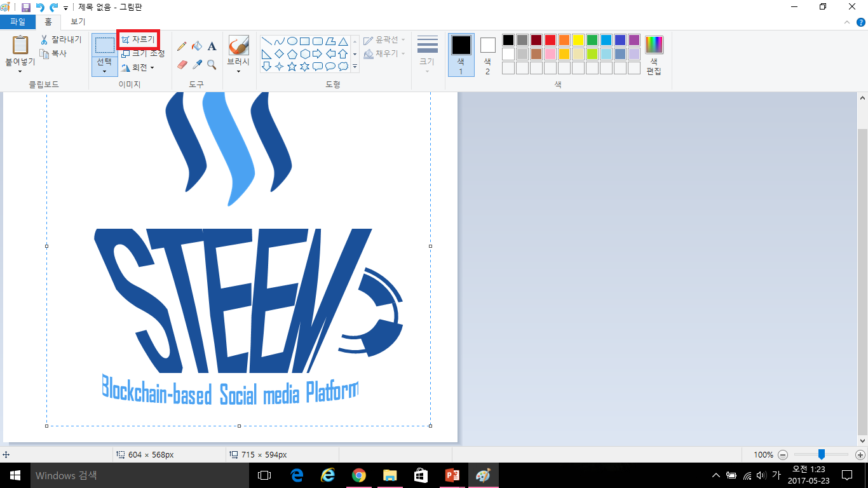Click the zoom out minus button
The height and width of the screenshot is (488, 868).
(783, 455)
